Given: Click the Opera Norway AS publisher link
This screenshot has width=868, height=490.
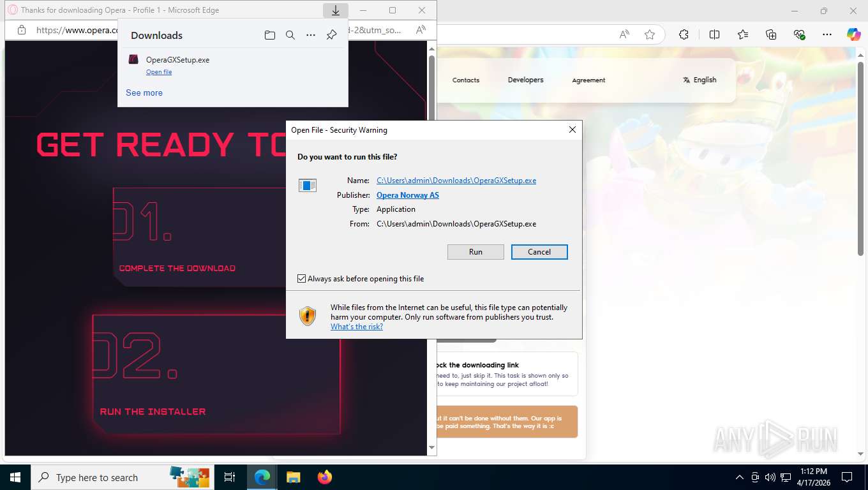Looking at the screenshot, I should tap(408, 195).
